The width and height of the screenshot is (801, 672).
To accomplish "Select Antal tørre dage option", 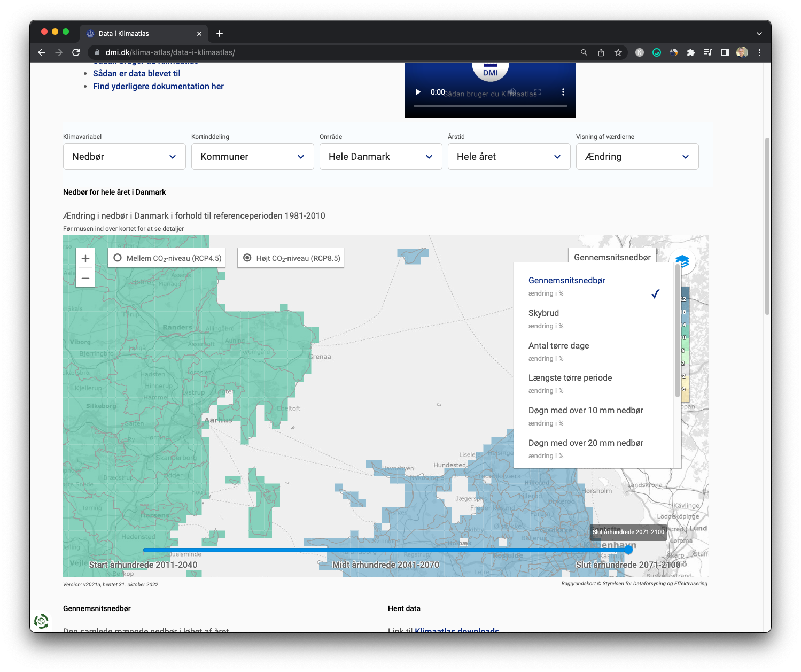I will [558, 346].
